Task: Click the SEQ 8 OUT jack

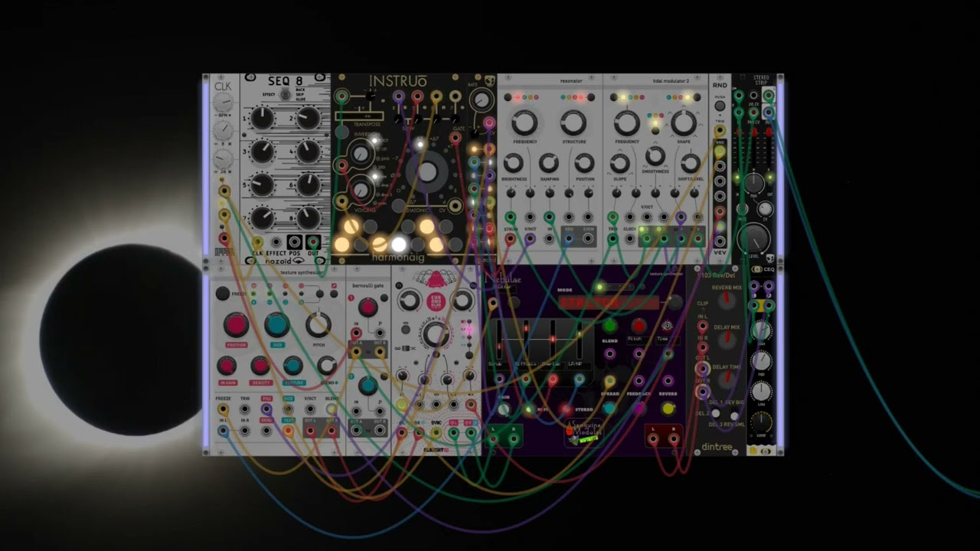Action: coord(313,243)
